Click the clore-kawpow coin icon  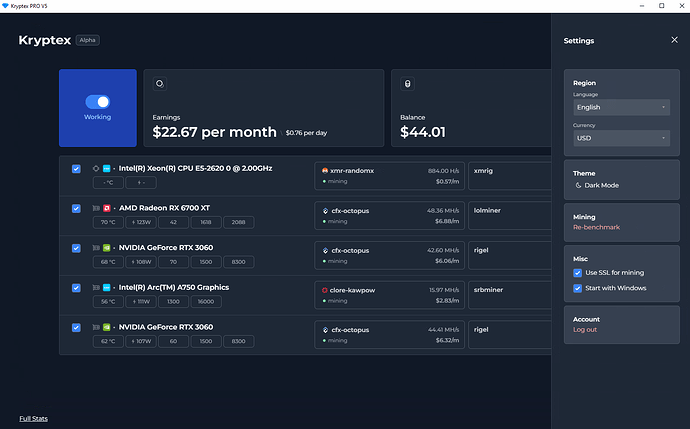[x=325, y=290]
